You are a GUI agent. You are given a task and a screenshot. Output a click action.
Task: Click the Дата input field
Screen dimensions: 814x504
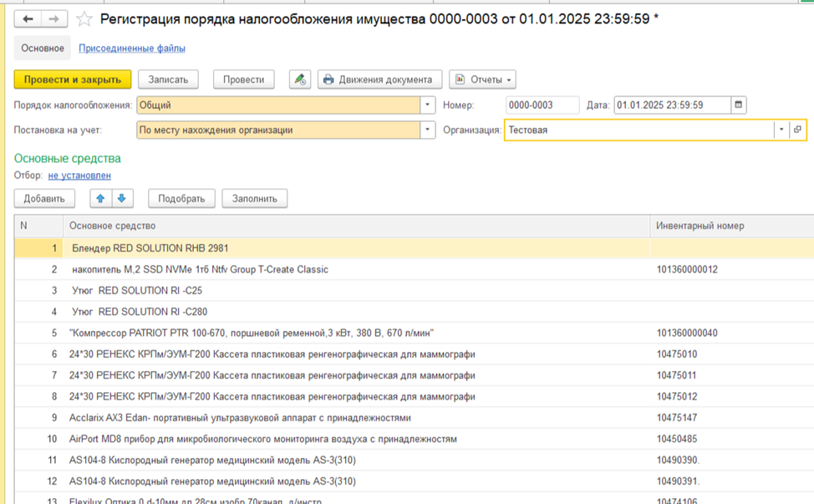[672, 104]
